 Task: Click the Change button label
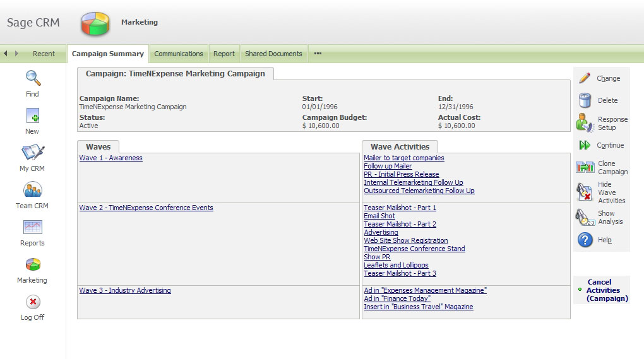608,78
